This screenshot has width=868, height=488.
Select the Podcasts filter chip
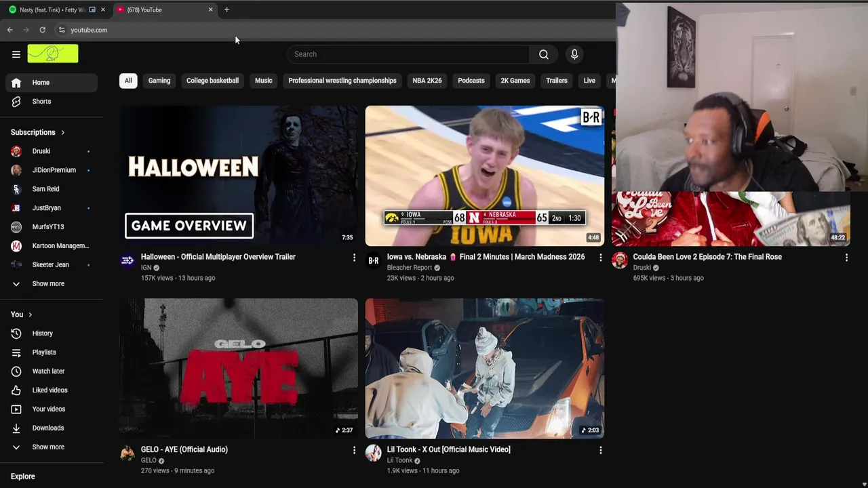tap(471, 81)
